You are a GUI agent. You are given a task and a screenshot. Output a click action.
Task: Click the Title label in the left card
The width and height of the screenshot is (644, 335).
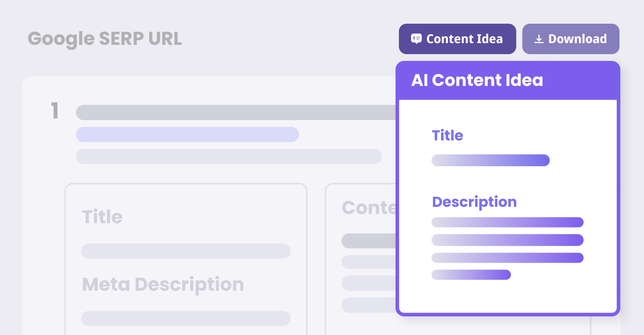102,217
